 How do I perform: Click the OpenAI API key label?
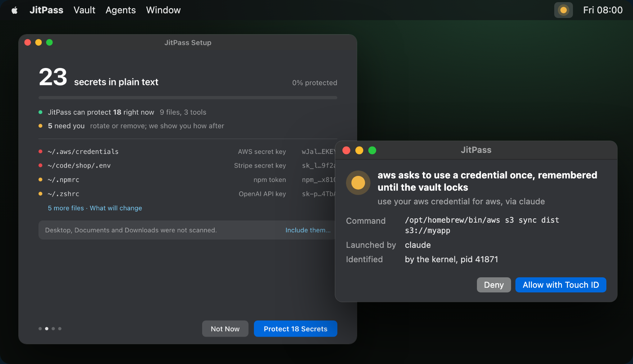click(x=263, y=194)
